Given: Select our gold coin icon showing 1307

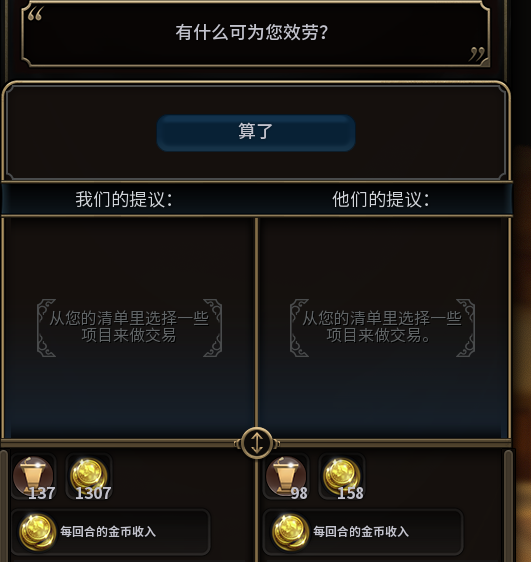Looking at the screenshot, I should [x=89, y=477].
